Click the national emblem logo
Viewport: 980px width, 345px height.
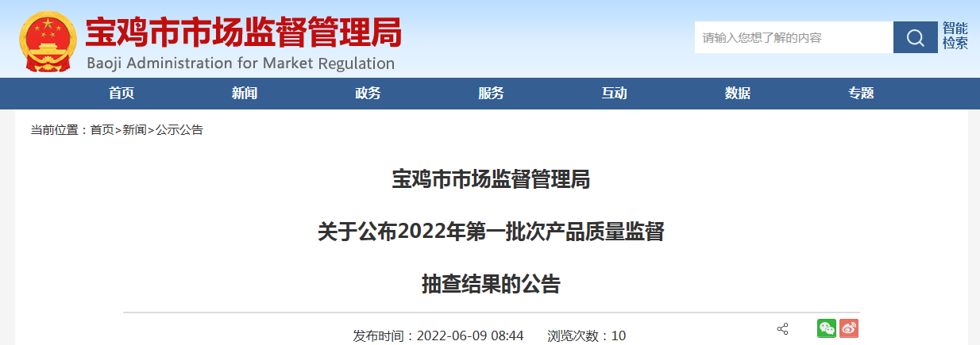[x=48, y=40]
